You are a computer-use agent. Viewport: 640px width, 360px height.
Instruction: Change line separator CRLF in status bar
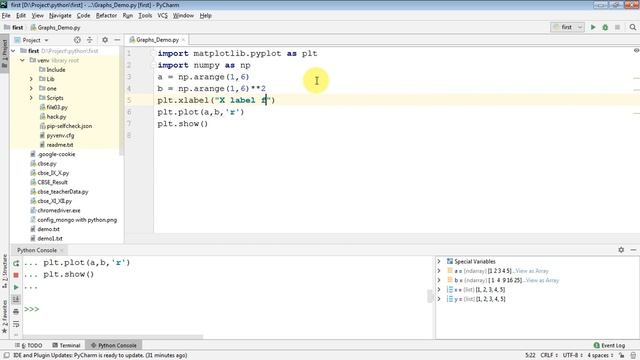[x=549, y=356]
